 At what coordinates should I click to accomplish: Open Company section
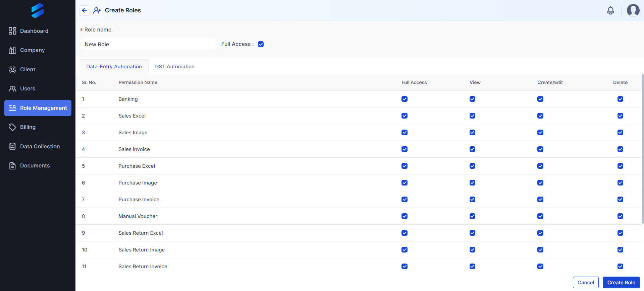click(x=38, y=50)
